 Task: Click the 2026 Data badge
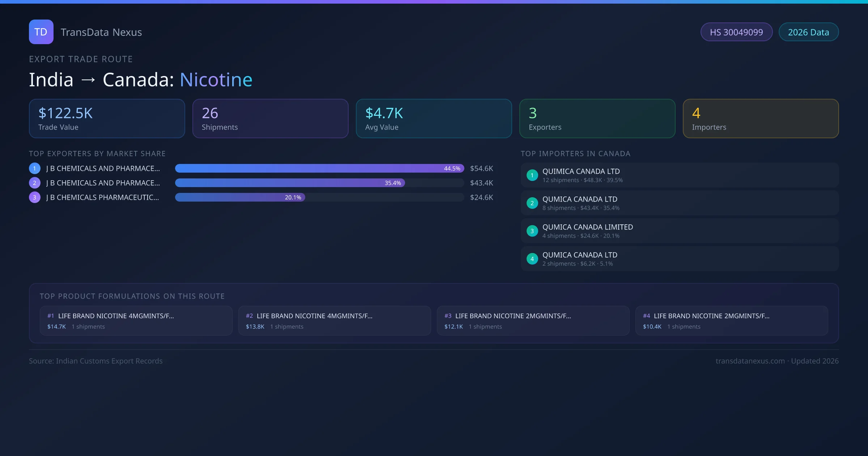(x=808, y=32)
